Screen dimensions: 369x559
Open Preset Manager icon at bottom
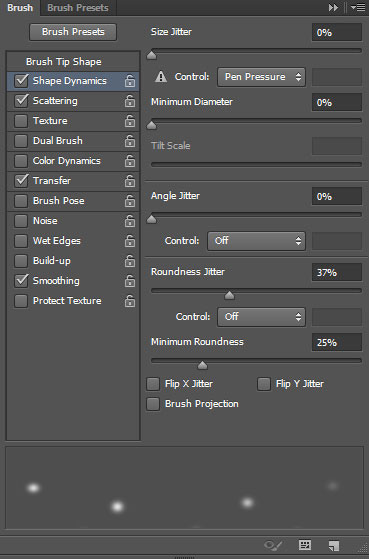coord(305,545)
